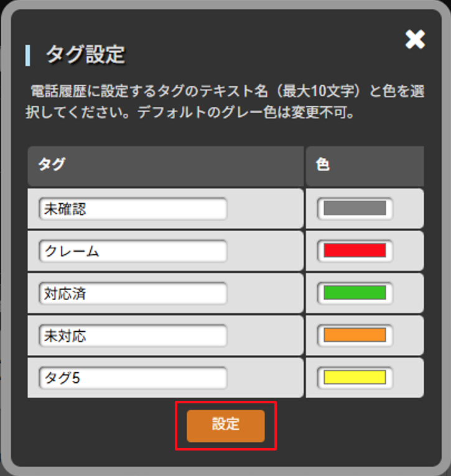Pick the orange color swatch for 未対応
The image size is (451, 476).
[x=355, y=335]
